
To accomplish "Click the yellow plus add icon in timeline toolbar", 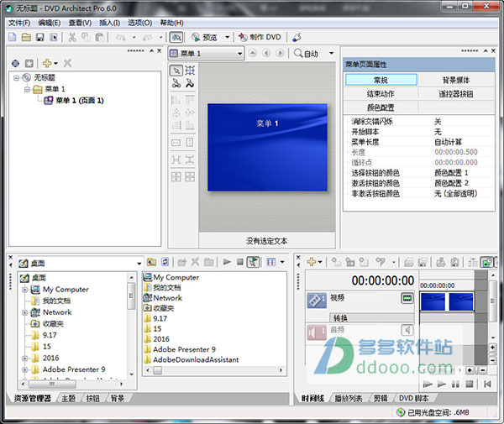I will [311, 262].
